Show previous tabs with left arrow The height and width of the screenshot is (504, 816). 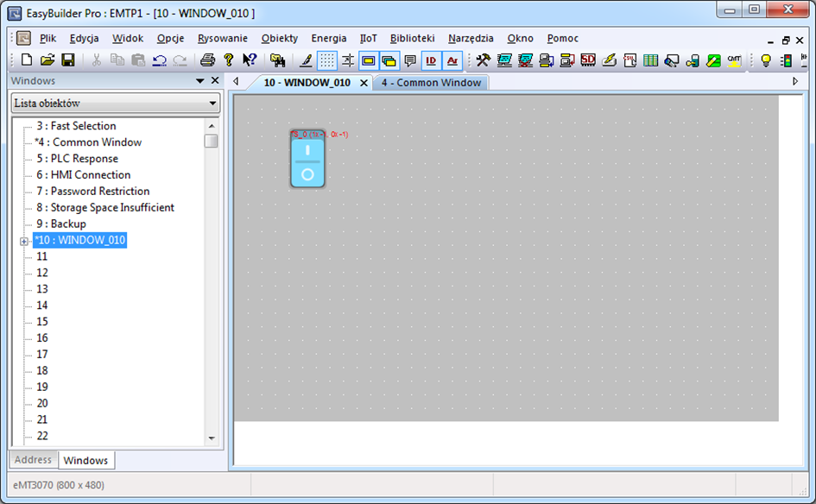tap(236, 81)
